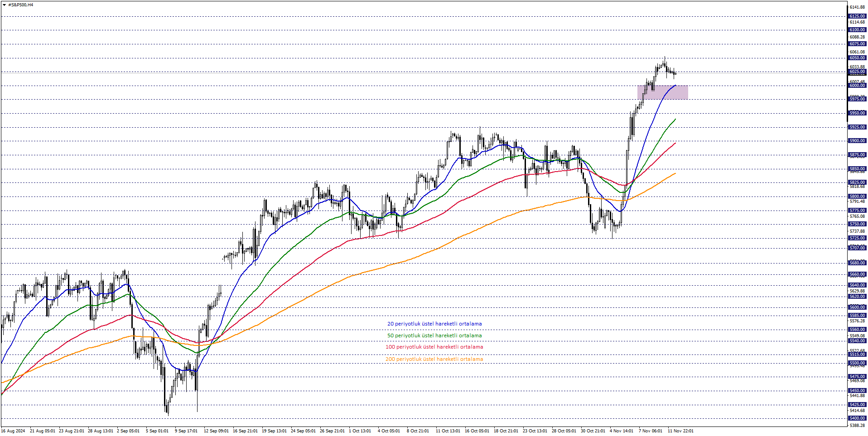Viewport: 868px width, 436px height.
Task: Click the 5388.28 scale value
Action: (x=857, y=426)
